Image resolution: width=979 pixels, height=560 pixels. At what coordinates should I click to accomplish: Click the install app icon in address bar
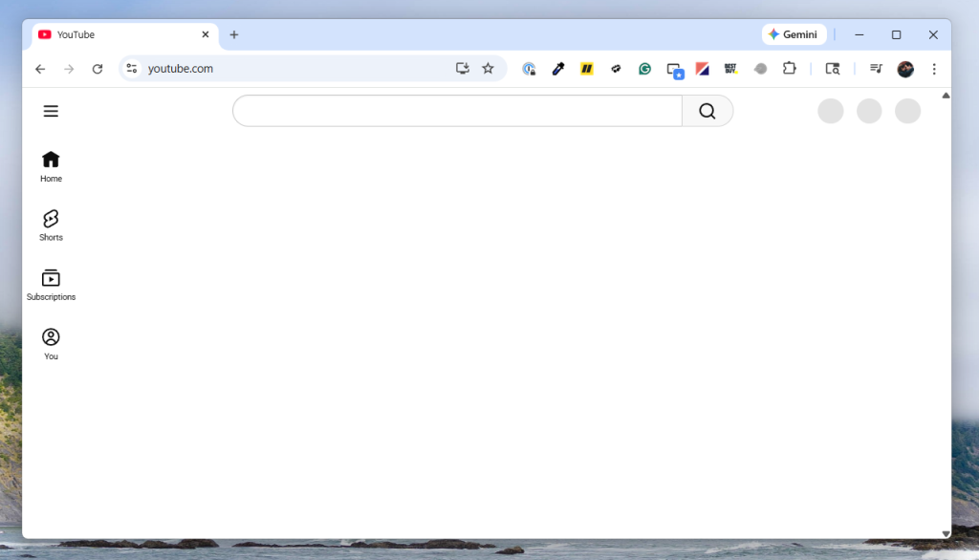pos(463,69)
